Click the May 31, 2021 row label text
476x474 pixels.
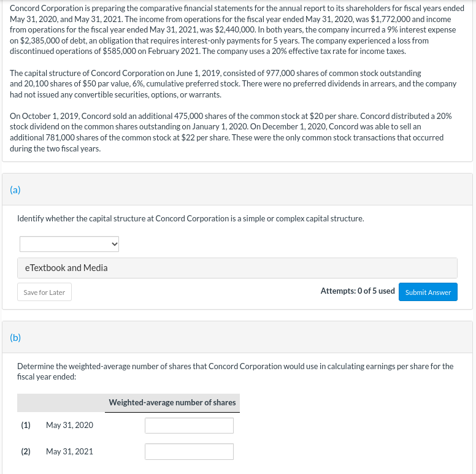click(x=69, y=451)
